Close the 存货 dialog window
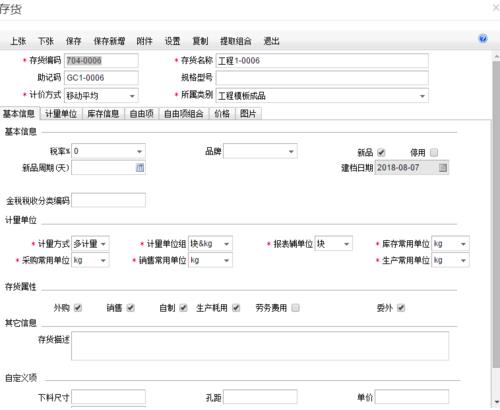The image size is (500, 410). coord(496,8)
